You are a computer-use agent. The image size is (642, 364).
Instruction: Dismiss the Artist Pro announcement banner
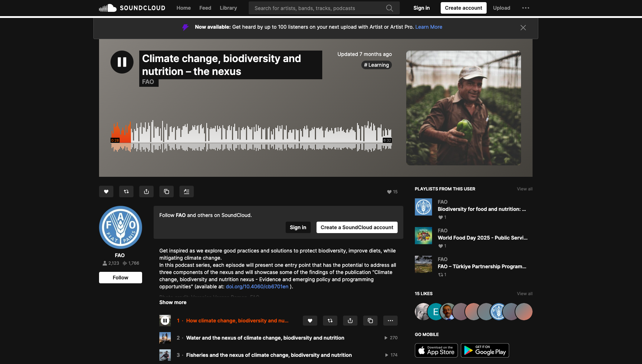[523, 28]
